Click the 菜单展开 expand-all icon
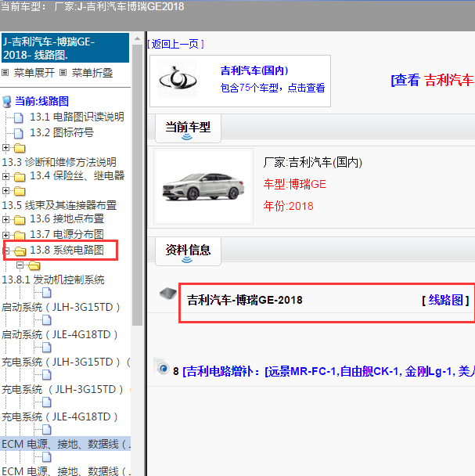 click(5, 73)
